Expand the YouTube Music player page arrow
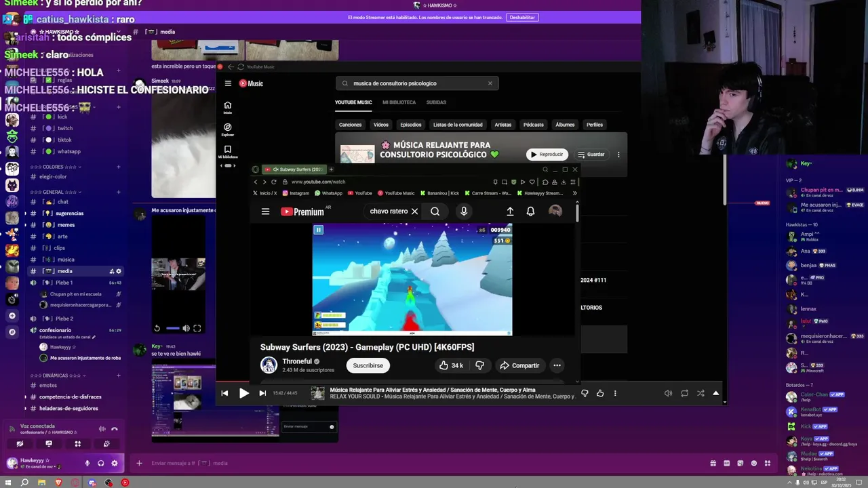The width and height of the screenshot is (868, 488). [x=715, y=393]
